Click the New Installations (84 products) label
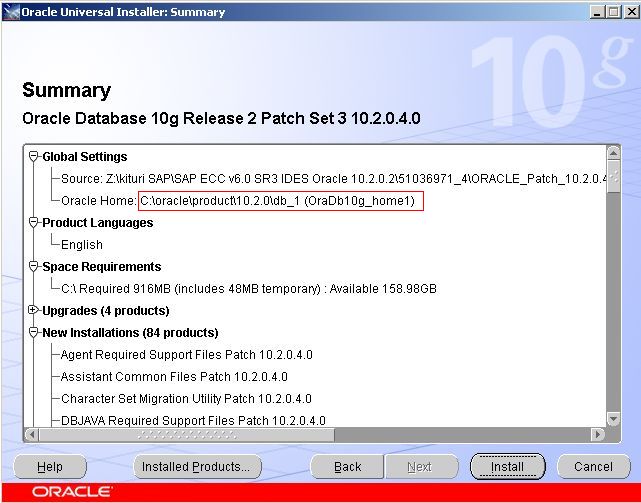The width and height of the screenshot is (641, 503). coord(130,333)
